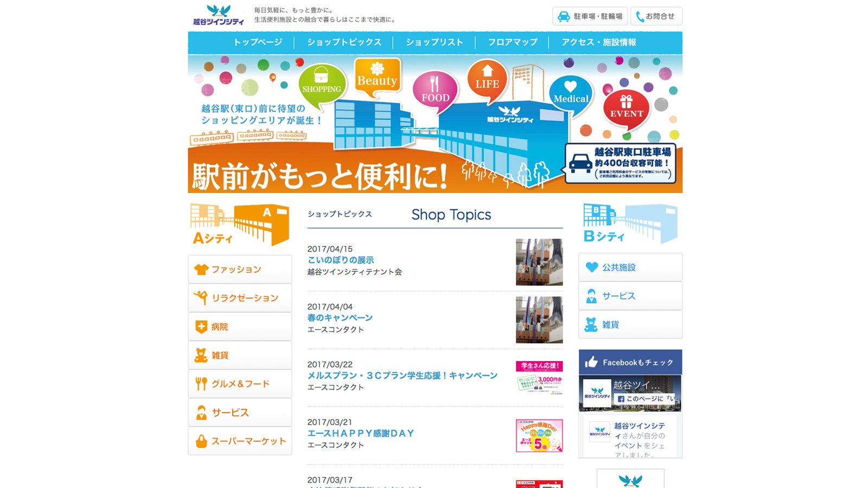This screenshot has height=488, width=868.
Task: Open 公共施設 category in B City
Action: tap(630, 267)
